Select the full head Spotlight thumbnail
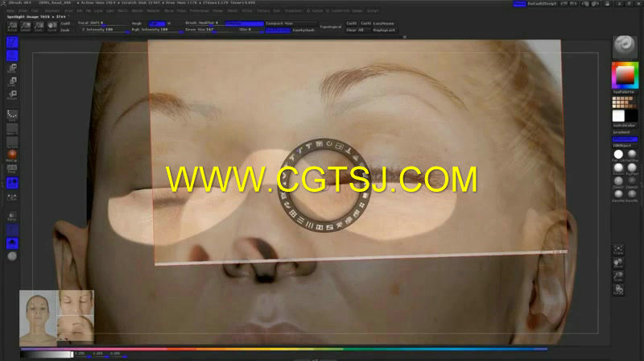The width and height of the screenshot is (644, 361). pyautogui.click(x=38, y=318)
